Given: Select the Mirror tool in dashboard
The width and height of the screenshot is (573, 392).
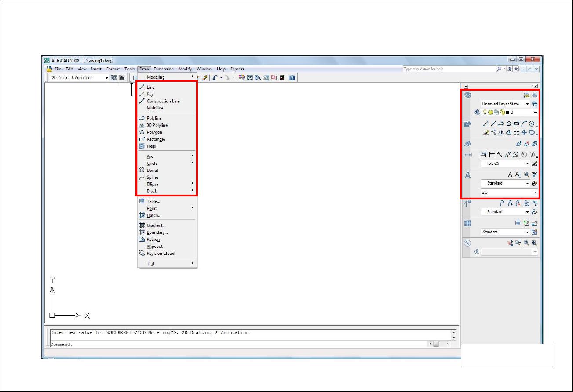Looking at the screenshot, I should (x=500, y=132).
